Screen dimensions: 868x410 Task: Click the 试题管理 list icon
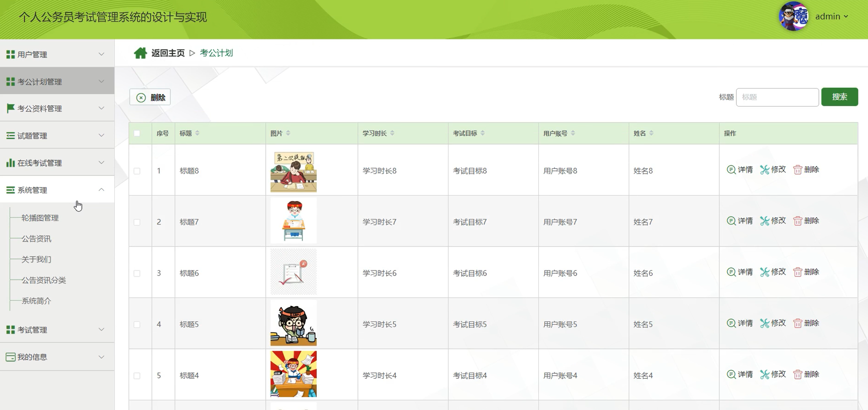click(11, 135)
